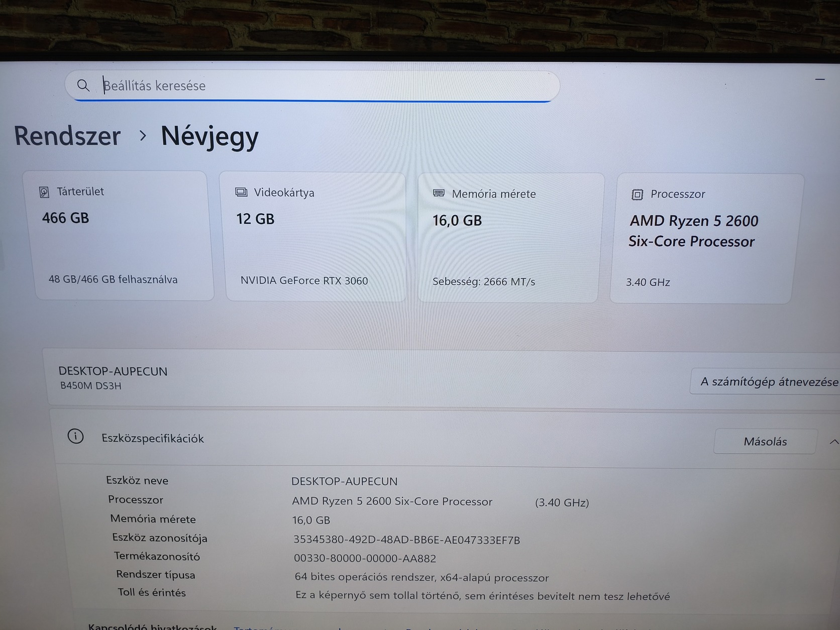Click '64 bites operációs rendszer, x64-alapú processzor'
This screenshot has width=840, height=630.
click(422, 578)
